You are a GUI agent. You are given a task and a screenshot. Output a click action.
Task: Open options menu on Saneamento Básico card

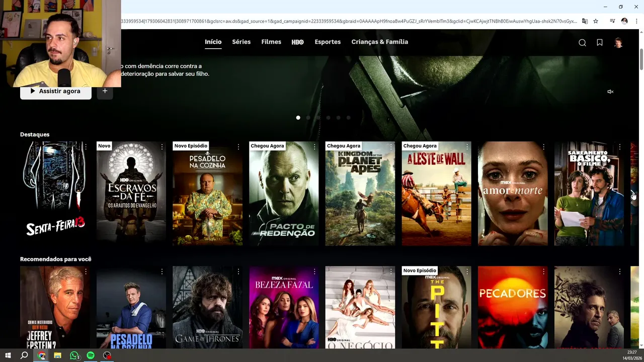(620, 147)
